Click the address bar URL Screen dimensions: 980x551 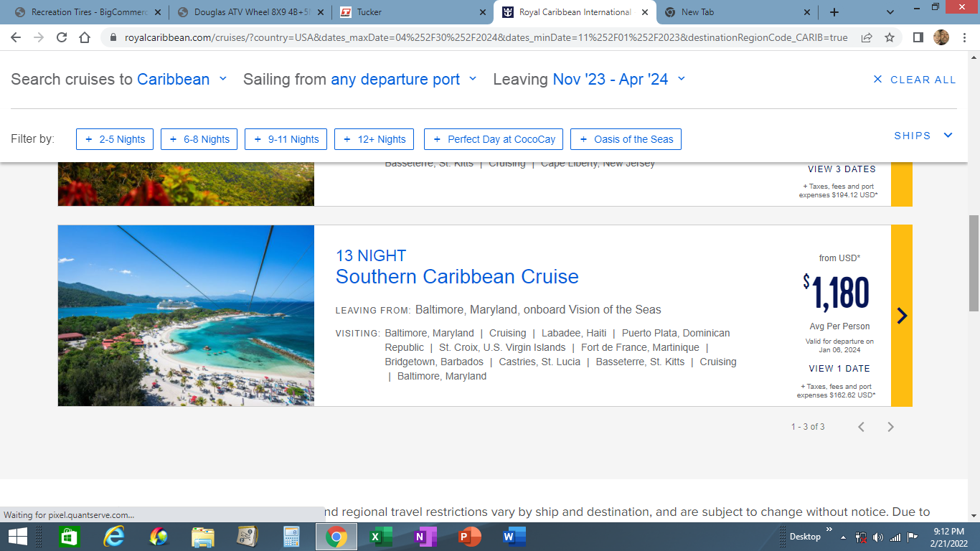486,37
